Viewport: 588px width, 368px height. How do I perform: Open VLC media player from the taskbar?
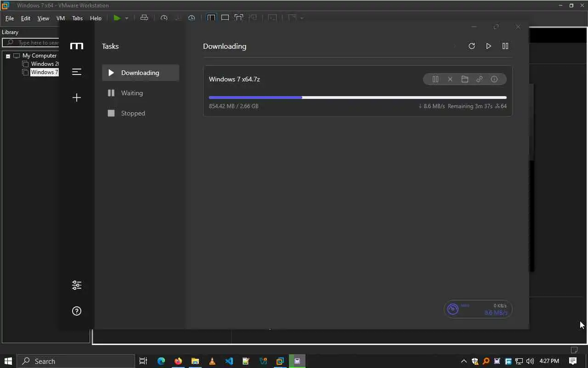tap(212, 361)
